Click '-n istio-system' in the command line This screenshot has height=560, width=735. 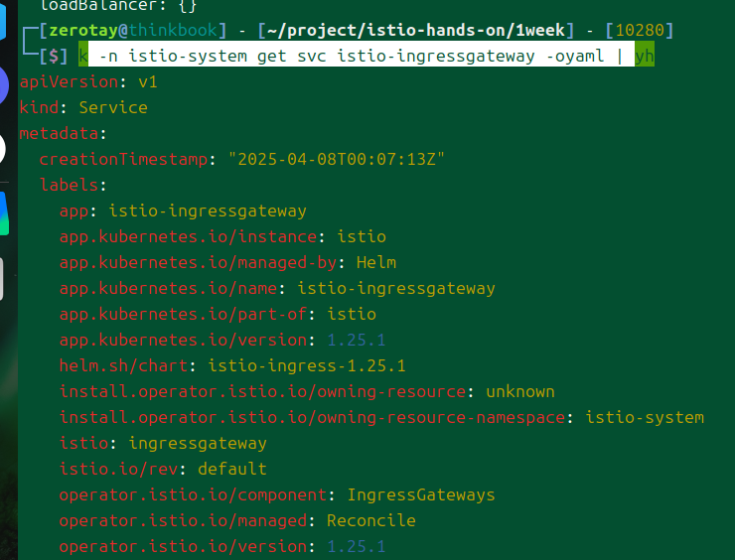tap(174, 57)
